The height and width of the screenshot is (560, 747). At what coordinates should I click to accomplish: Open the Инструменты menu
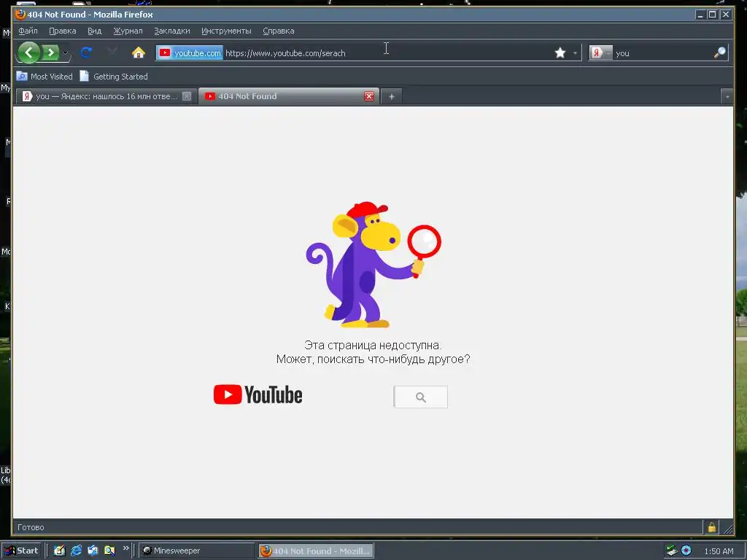pos(226,31)
